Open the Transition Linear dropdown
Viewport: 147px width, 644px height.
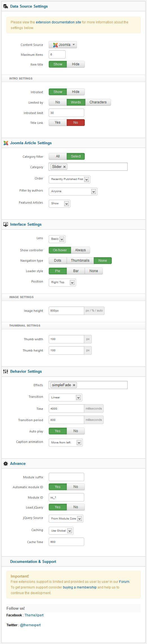[65, 397]
